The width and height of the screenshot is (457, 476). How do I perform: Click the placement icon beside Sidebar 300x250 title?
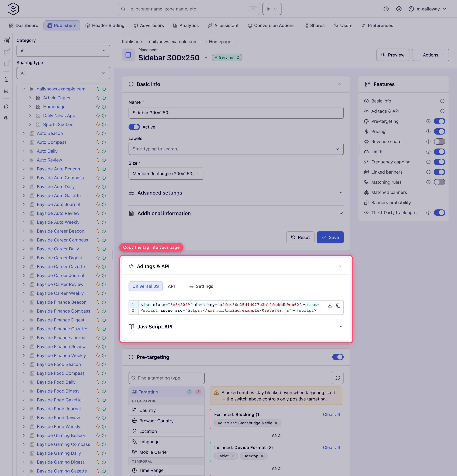coord(128,55)
